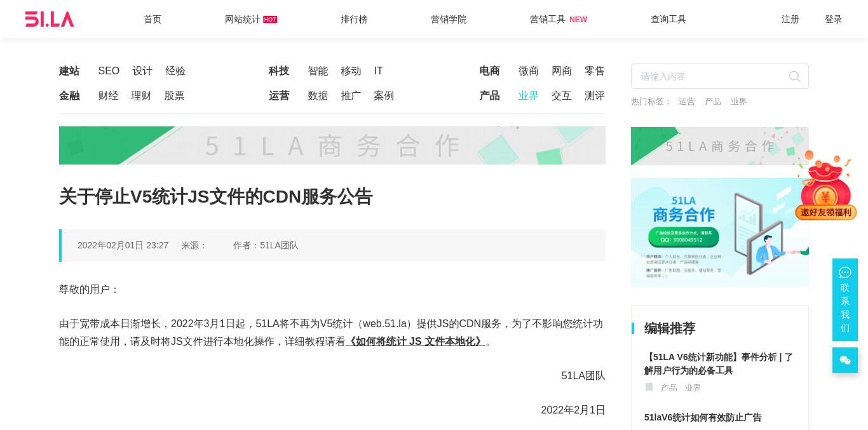Click the WeChat floating icon
Screen dimensions: 868x430
(845, 360)
